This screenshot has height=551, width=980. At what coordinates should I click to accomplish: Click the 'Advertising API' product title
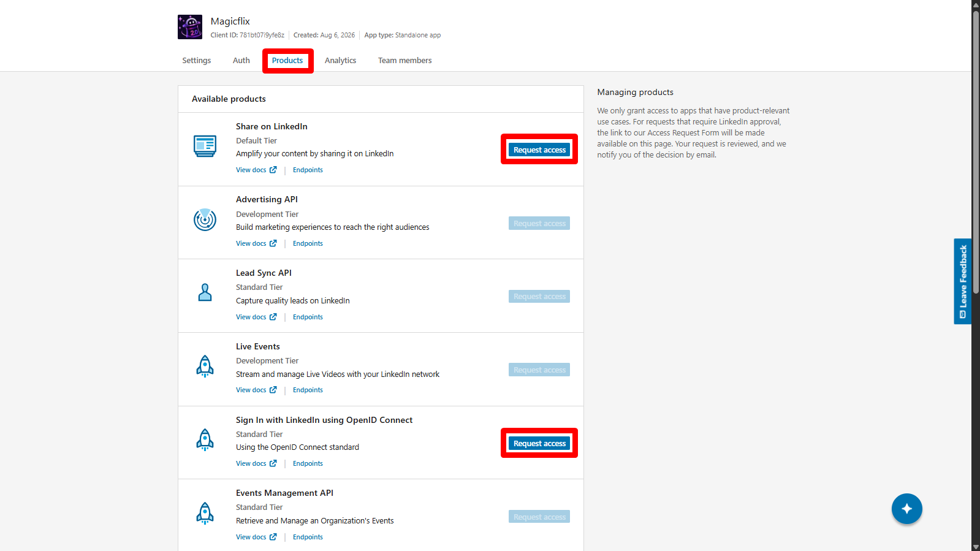click(x=267, y=199)
